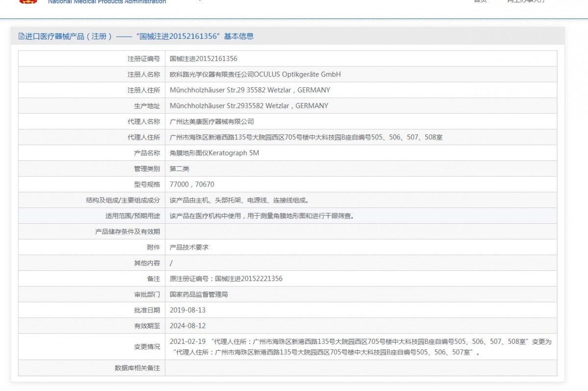This screenshot has height=391, width=588.
Task: Select the "注册人名称" row label
Action: (144, 75)
